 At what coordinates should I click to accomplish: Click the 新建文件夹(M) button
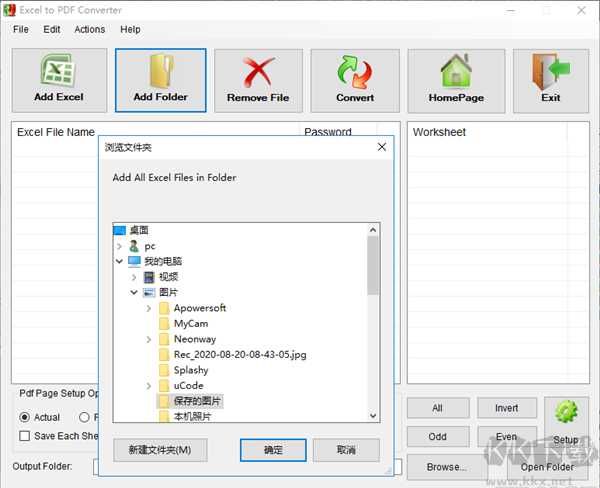159,450
